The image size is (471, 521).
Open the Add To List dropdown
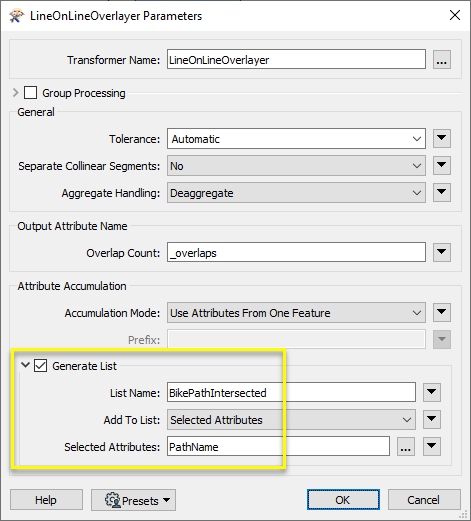click(291, 420)
